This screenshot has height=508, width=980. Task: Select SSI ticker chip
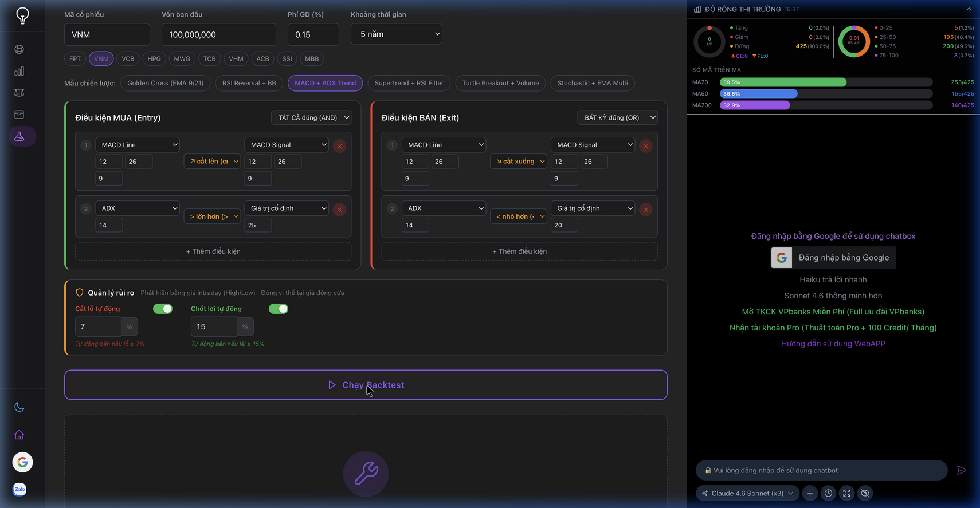pos(287,58)
